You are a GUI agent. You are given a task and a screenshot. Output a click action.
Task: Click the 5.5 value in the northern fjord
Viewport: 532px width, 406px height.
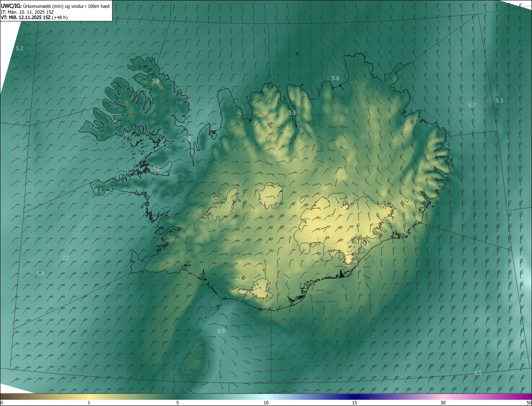(292, 113)
